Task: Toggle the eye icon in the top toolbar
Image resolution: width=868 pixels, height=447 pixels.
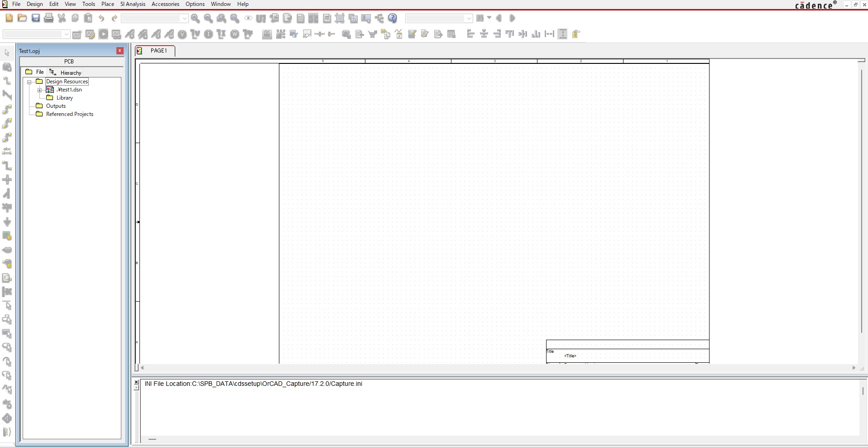Action: coord(248,18)
